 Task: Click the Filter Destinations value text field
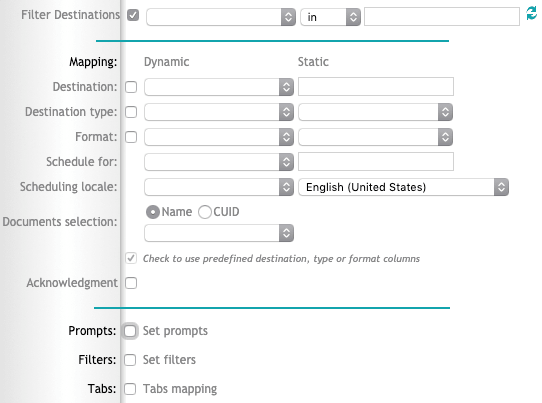(x=442, y=17)
